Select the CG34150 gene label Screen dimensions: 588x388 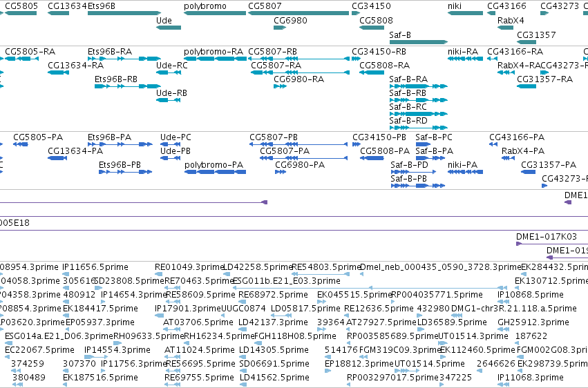click(371, 6)
